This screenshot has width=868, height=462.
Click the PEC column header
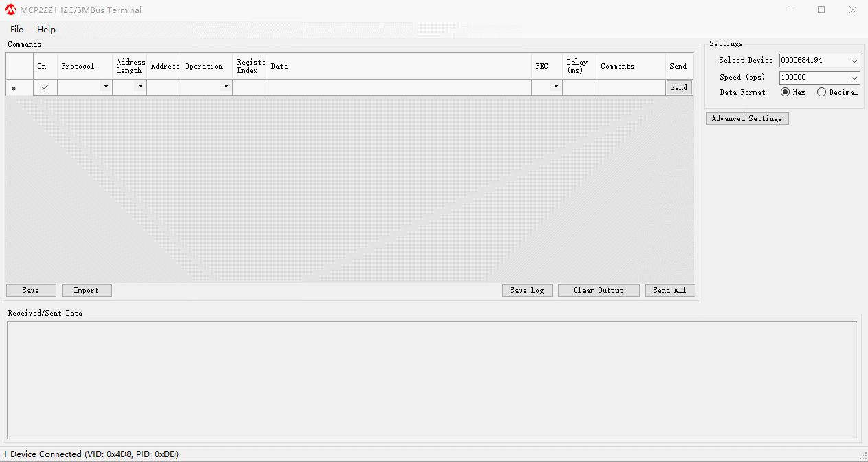[547, 66]
